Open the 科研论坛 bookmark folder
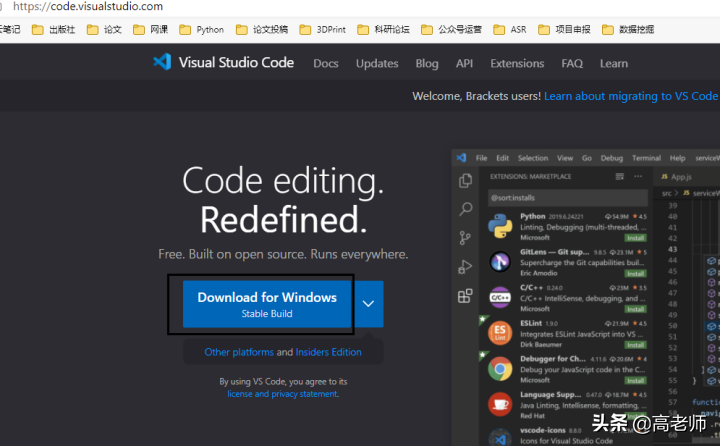The image size is (720, 446). click(x=383, y=29)
